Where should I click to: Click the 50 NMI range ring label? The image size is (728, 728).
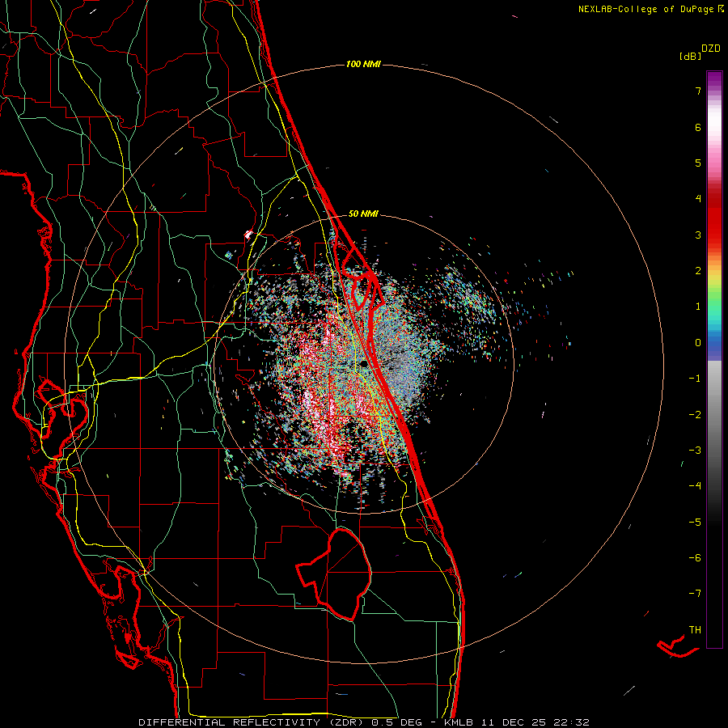[363, 214]
